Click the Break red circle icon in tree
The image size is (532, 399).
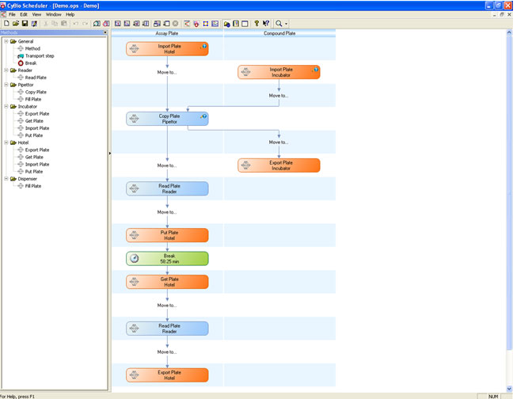(x=21, y=63)
